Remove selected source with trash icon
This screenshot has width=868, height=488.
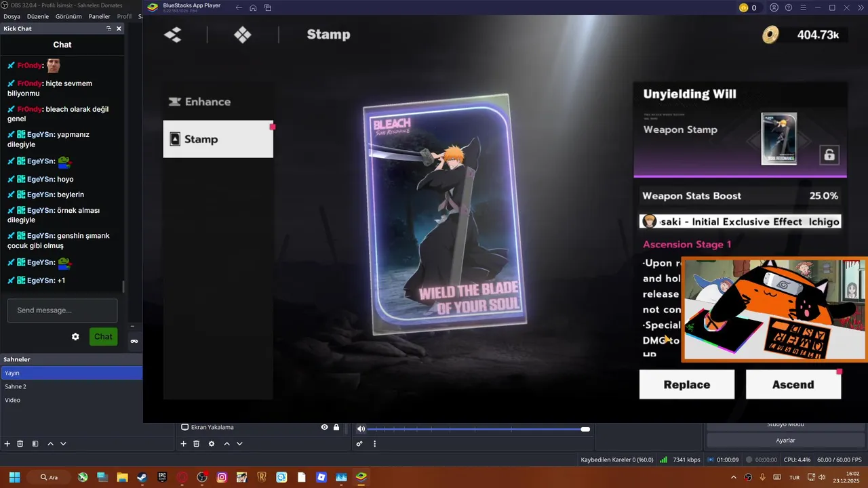[x=196, y=444]
